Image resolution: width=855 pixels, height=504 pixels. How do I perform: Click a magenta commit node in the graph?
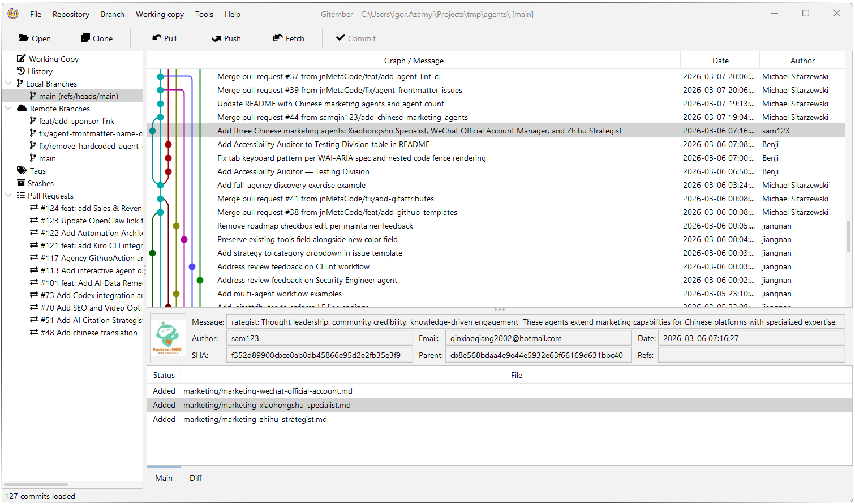click(183, 239)
